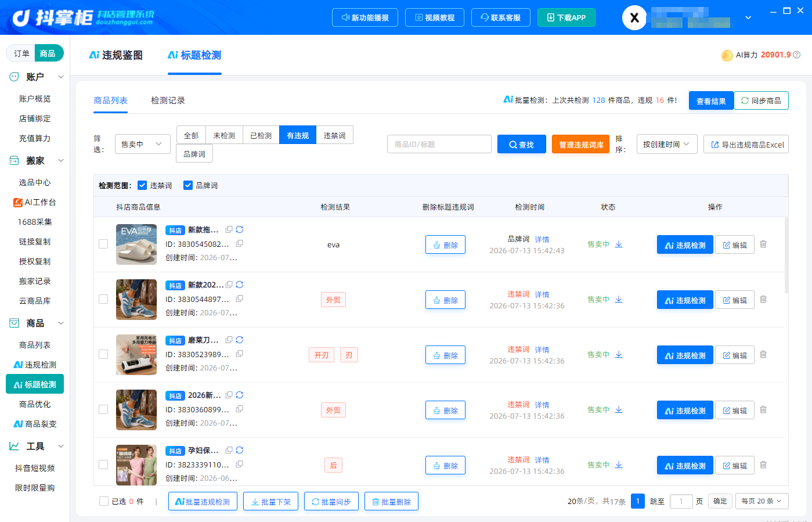
Task: Open the AI算力 help question-mark icon
Action: (x=797, y=55)
